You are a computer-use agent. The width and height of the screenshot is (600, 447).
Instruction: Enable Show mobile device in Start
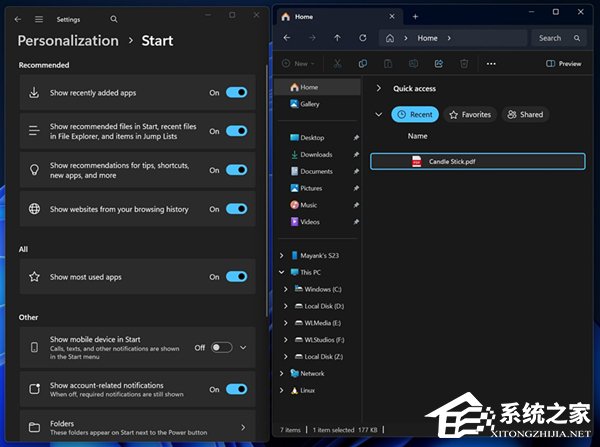pyautogui.click(x=222, y=347)
